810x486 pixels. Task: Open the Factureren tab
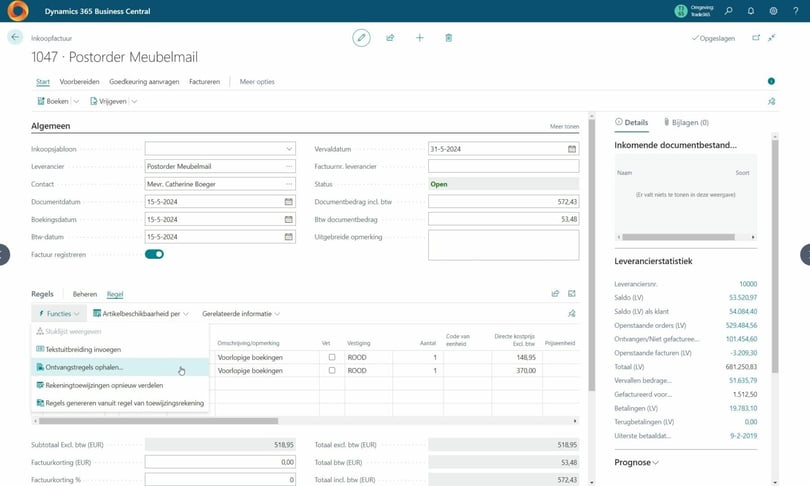[205, 82]
